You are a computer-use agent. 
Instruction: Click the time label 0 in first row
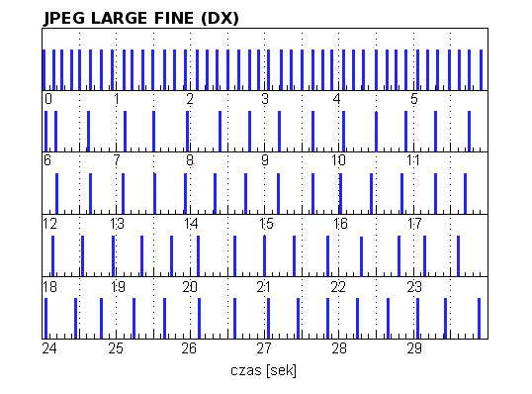point(48,99)
